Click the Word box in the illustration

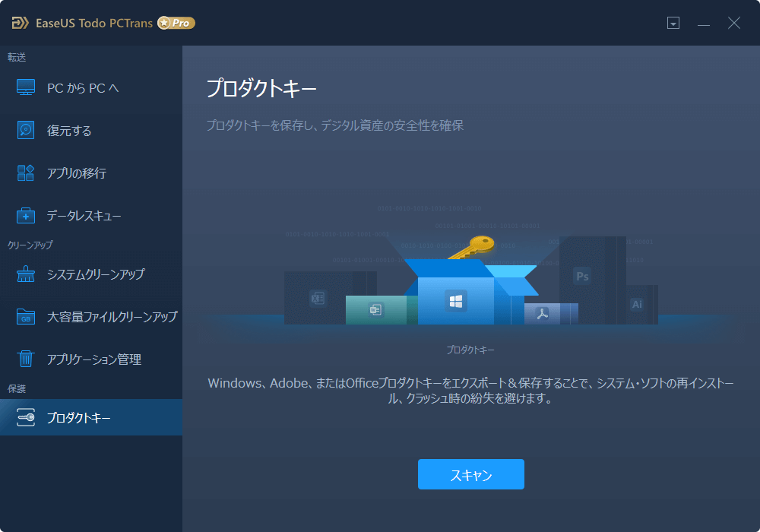pyautogui.click(x=376, y=309)
